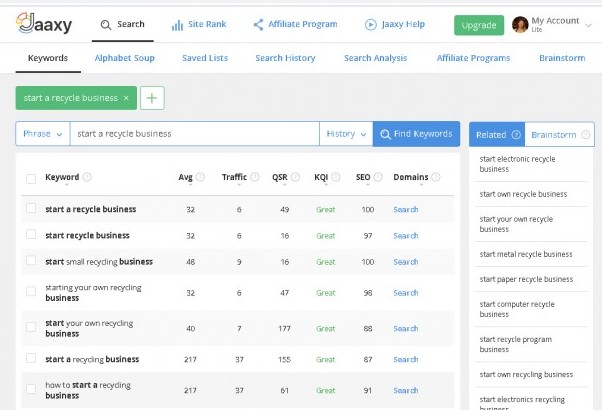Screen dimensions: 602x410
Task: Switch to the Alphabet Soup tab
Action: pos(124,58)
